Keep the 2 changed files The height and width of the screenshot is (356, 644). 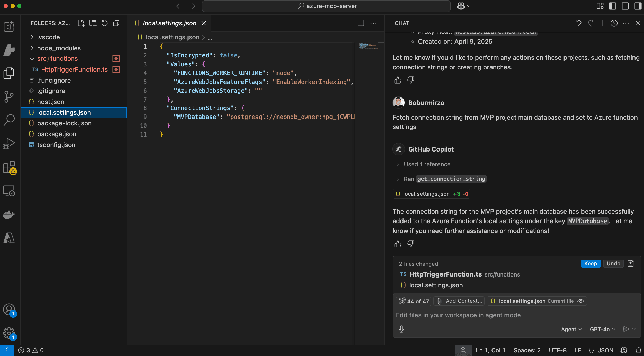coord(590,263)
